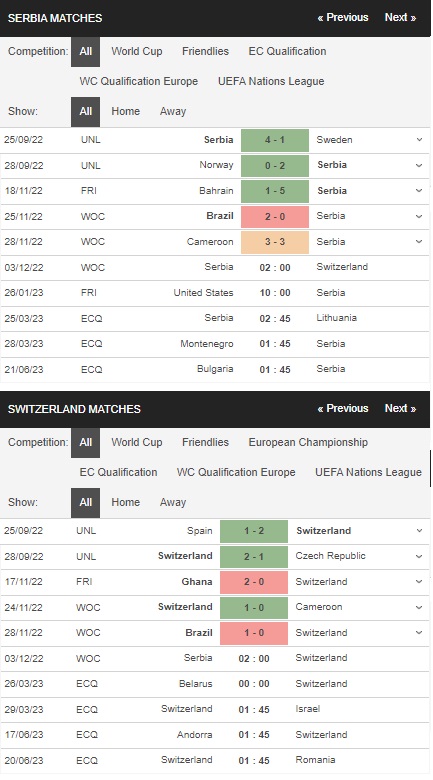This screenshot has width=433, height=780.
Task: Expand the Cameroon 3-3 Serbia match chevron
Action: tap(419, 242)
